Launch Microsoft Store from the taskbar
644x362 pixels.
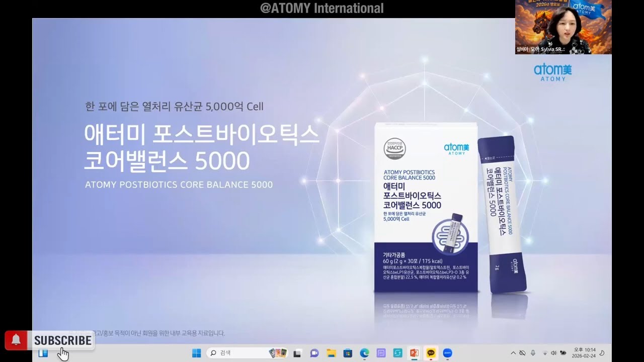(348, 353)
